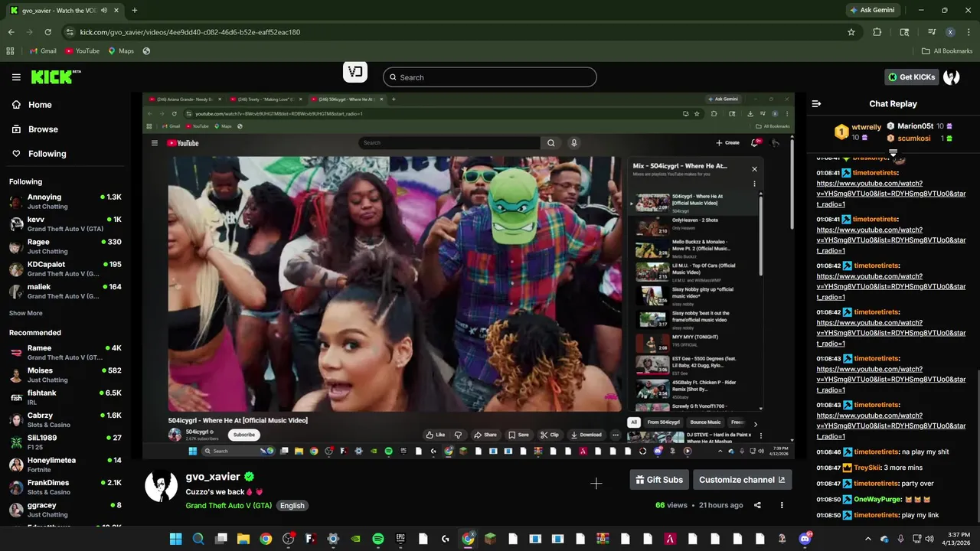Viewport: 980px width, 551px height.
Task: Click the 'party over' chat message
Action: tap(918, 484)
